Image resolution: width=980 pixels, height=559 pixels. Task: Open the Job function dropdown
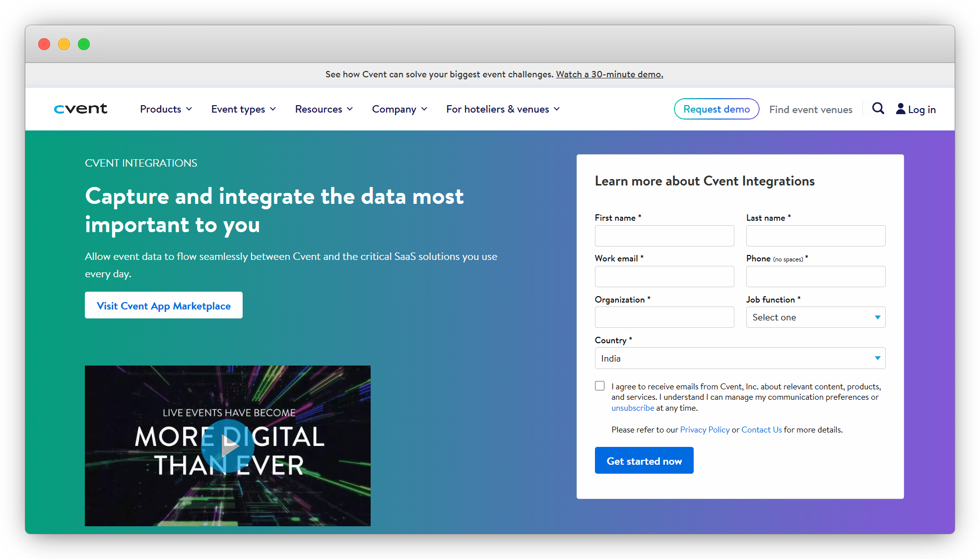(x=815, y=317)
